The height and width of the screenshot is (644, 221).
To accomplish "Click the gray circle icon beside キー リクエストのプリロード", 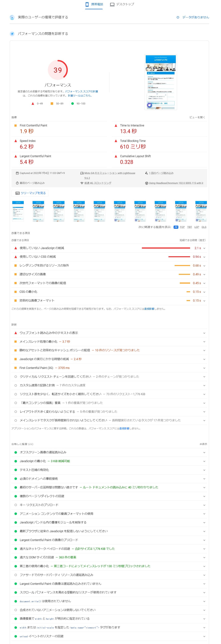I will click(x=15, y=505).
